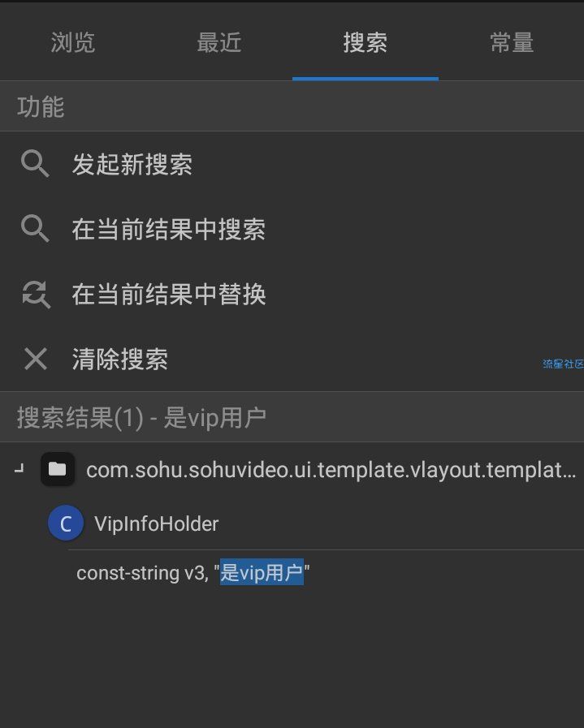
Task: Choose 在当前结果中替换 option
Action: click(292, 294)
